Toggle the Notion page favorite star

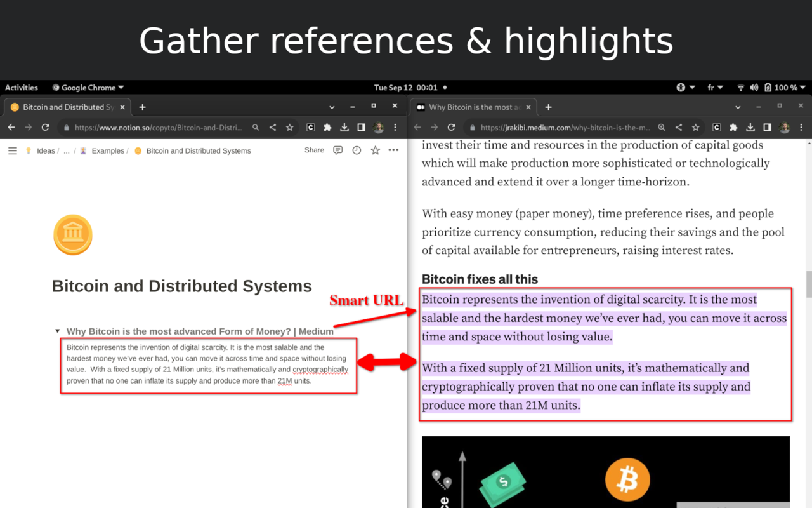click(375, 150)
